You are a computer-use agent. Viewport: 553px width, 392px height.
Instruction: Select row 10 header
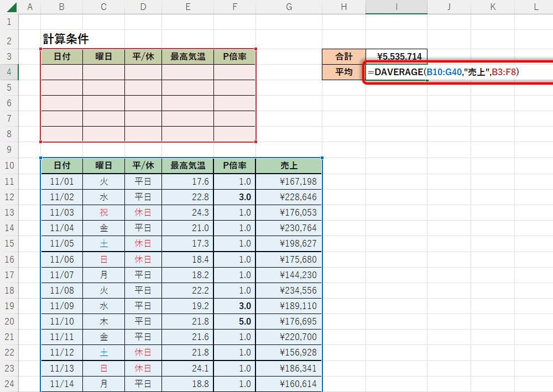tap(9, 166)
